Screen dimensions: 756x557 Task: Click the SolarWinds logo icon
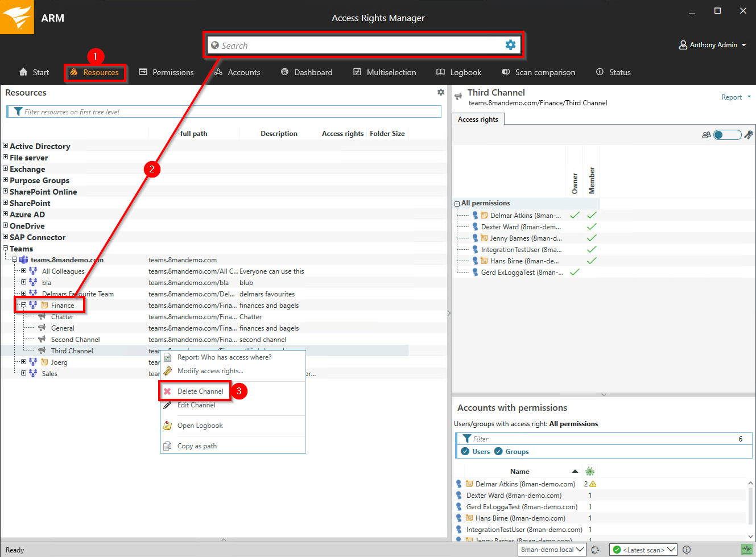tap(17, 17)
